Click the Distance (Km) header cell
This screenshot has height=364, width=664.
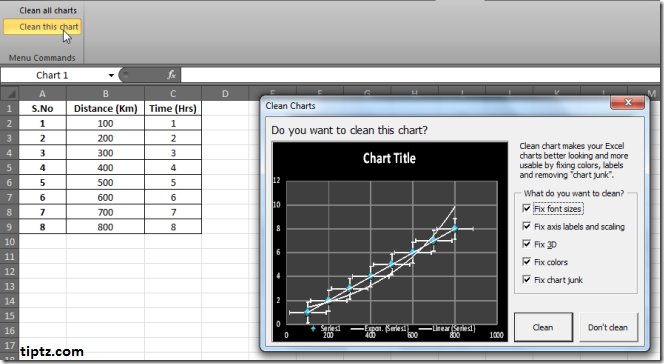[105, 108]
